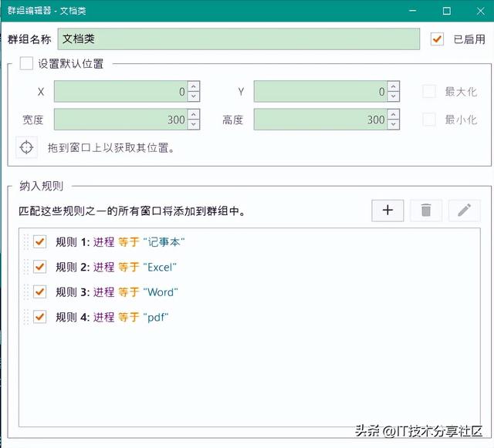This screenshot has width=494, height=448.
Task: Click the crosshair window position picker
Action: (27, 147)
